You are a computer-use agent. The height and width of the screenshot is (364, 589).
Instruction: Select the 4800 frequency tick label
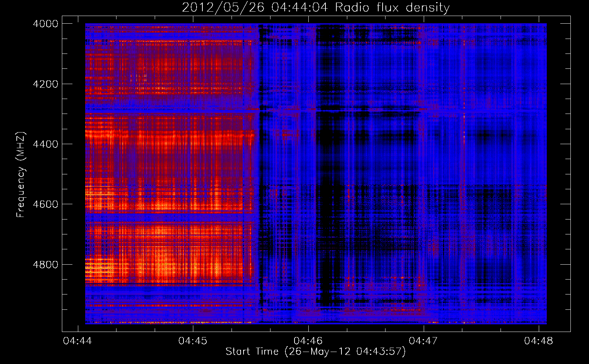tap(46, 264)
